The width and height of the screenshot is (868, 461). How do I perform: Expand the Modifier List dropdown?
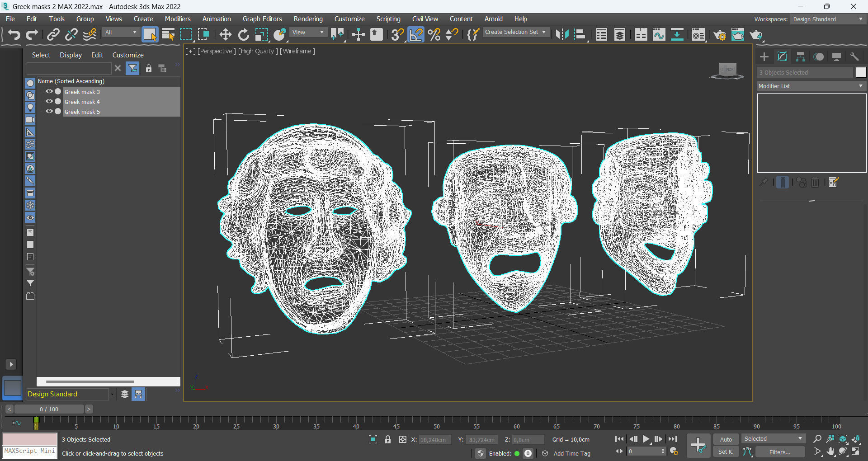[811, 86]
